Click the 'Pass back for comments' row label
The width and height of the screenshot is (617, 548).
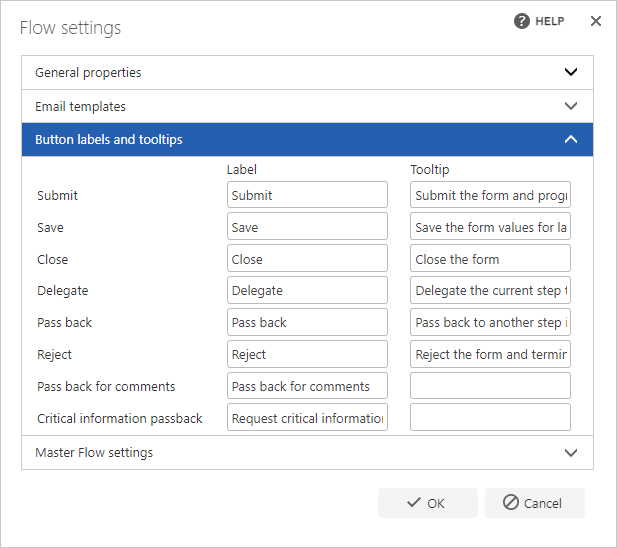(106, 386)
